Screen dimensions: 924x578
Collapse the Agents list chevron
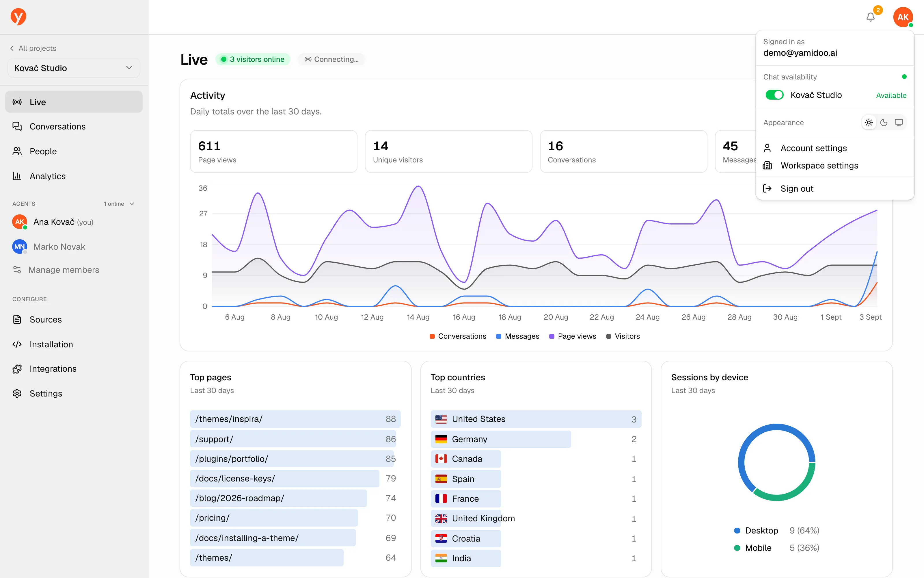132,204
